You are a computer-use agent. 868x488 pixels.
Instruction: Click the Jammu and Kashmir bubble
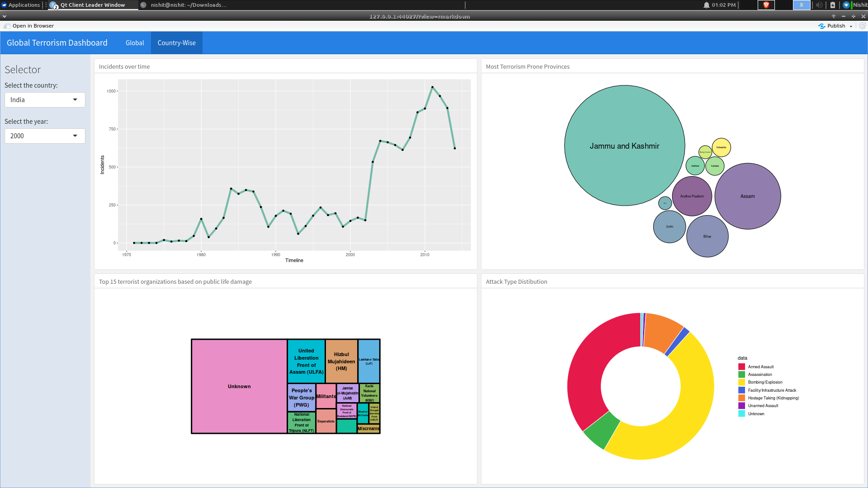[x=624, y=145]
